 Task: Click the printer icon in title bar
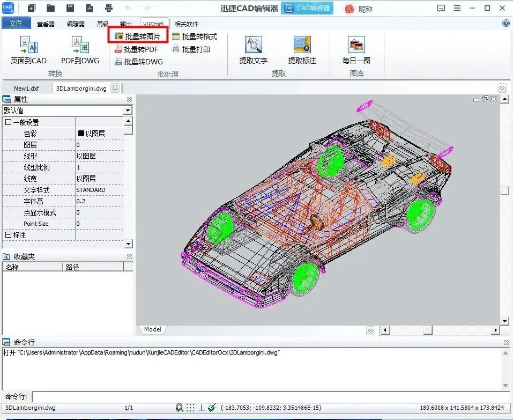click(109, 8)
